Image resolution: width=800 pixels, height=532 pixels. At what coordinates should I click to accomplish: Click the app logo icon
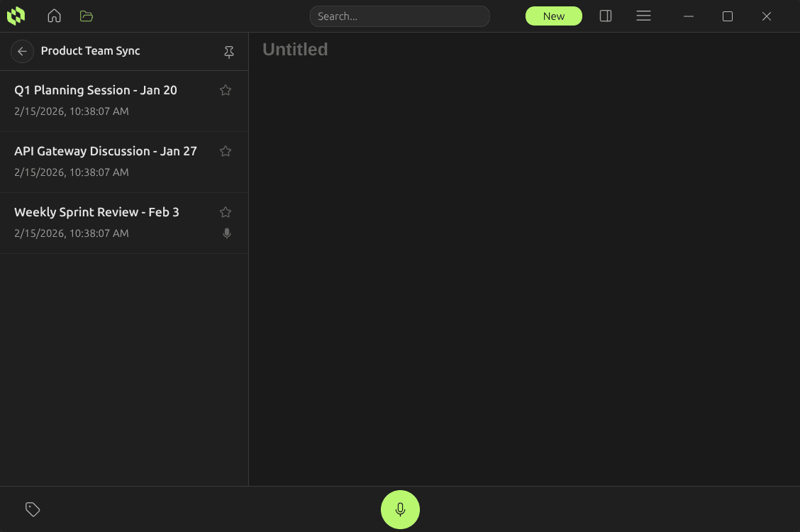(x=16, y=16)
